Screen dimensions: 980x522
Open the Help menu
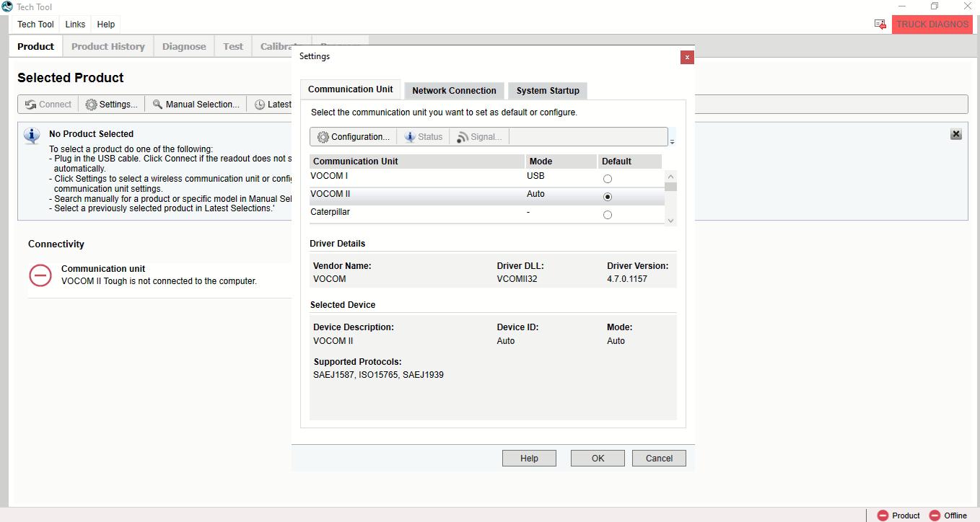click(106, 25)
